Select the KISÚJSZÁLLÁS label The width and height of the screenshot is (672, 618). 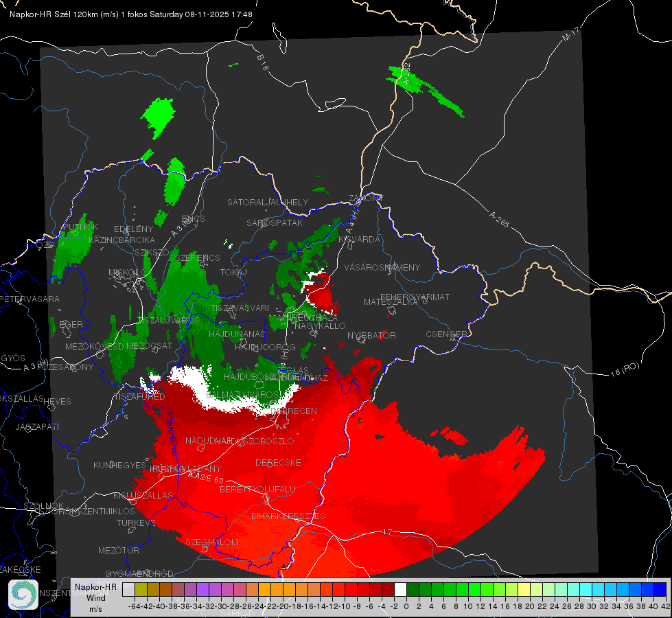(143, 495)
